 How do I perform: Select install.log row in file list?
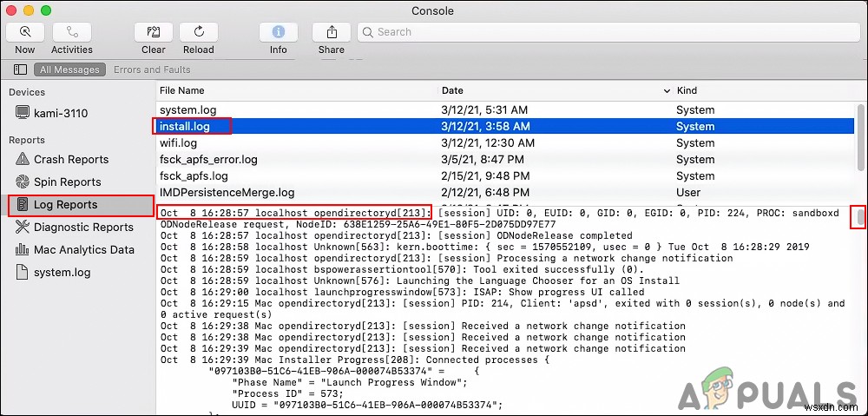click(505, 126)
